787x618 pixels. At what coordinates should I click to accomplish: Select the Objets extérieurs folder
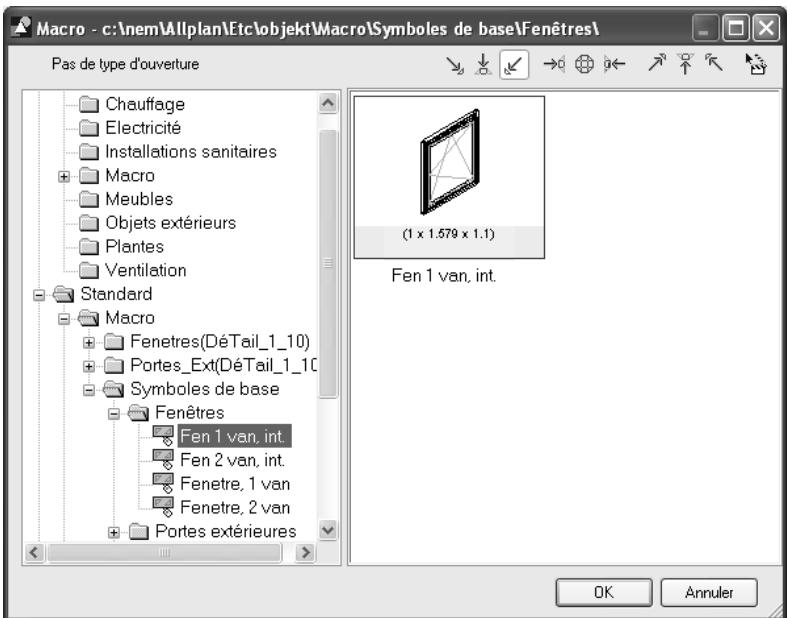pyautogui.click(x=158, y=223)
